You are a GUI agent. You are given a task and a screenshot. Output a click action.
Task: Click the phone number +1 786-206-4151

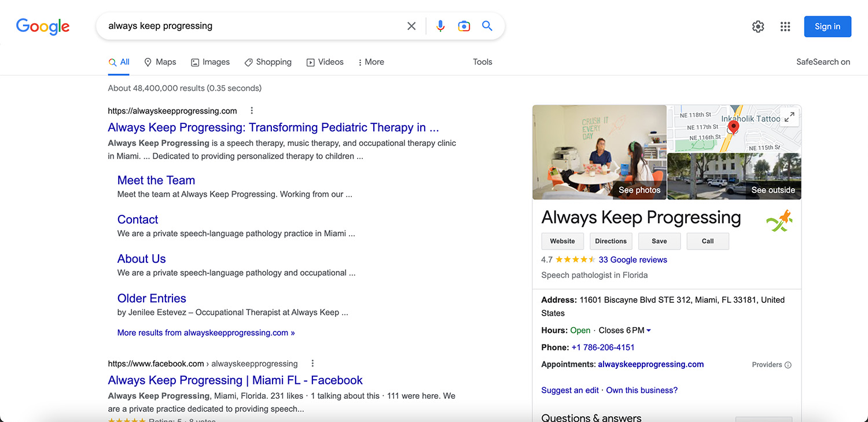tap(603, 347)
